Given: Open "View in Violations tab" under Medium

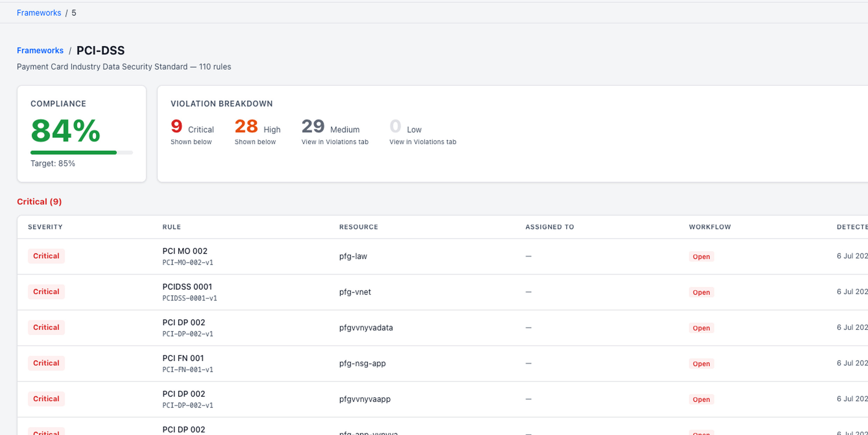Looking at the screenshot, I should click(x=335, y=142).
